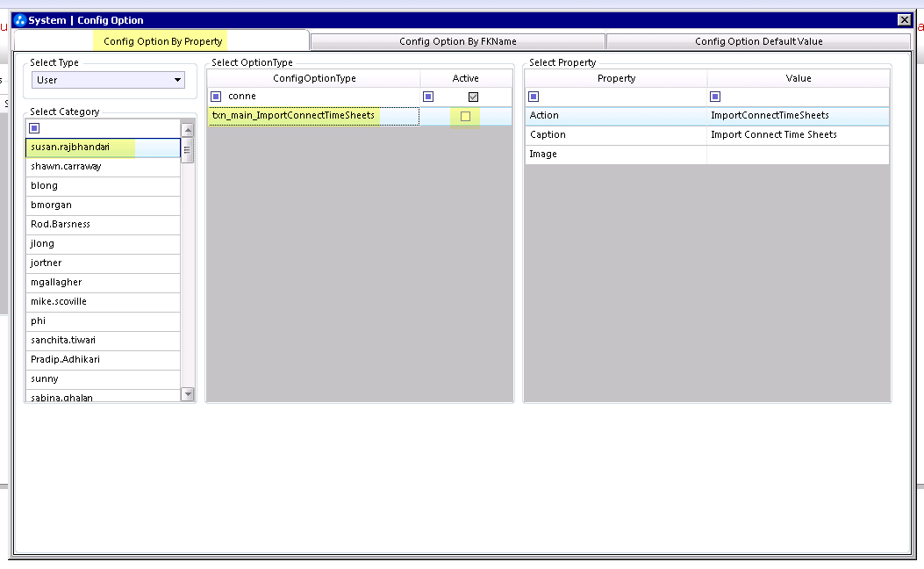Select user bmorgan
This screenshot has width=924, height=569.
[x=104, y=205]
